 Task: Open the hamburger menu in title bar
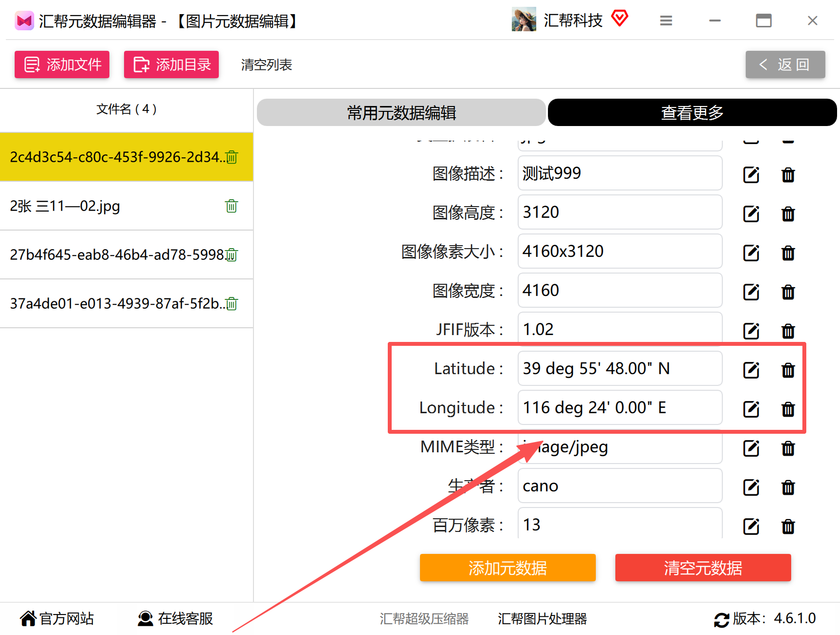(x=666, y=21)
